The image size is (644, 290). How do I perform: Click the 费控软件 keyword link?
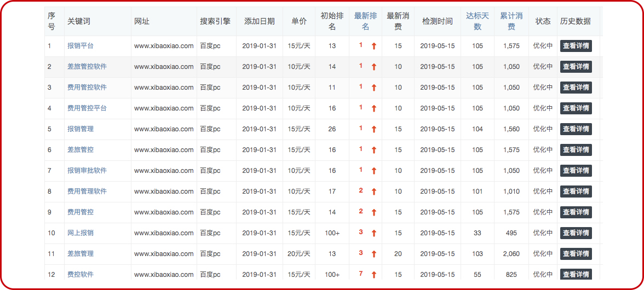pyautogui.click(x=80, y=275)
